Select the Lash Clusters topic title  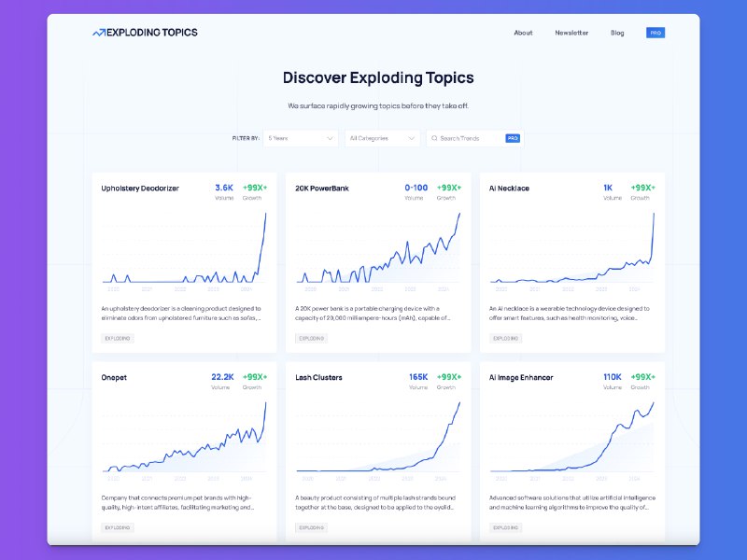coord(318,378)
